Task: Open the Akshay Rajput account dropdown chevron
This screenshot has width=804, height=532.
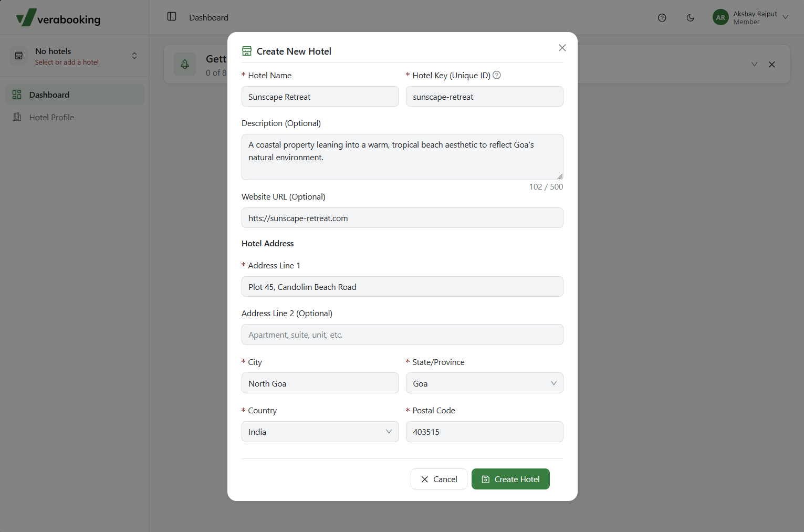Action: (786, 17)
